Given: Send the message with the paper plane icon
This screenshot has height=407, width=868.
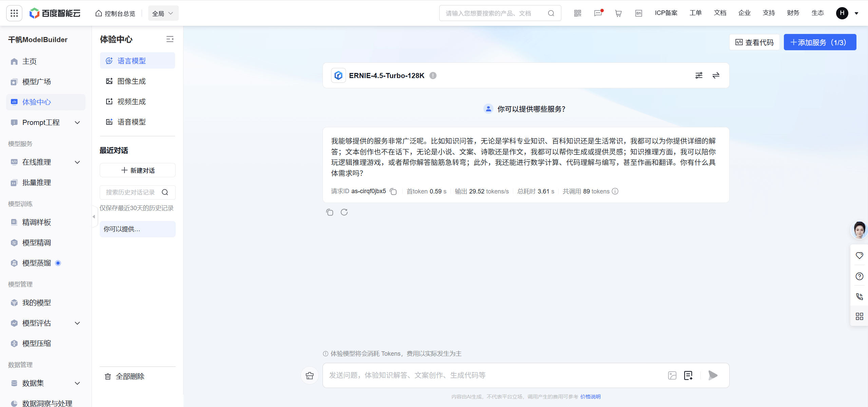Looking at the screenshot, I should click(x=712, y=375).
